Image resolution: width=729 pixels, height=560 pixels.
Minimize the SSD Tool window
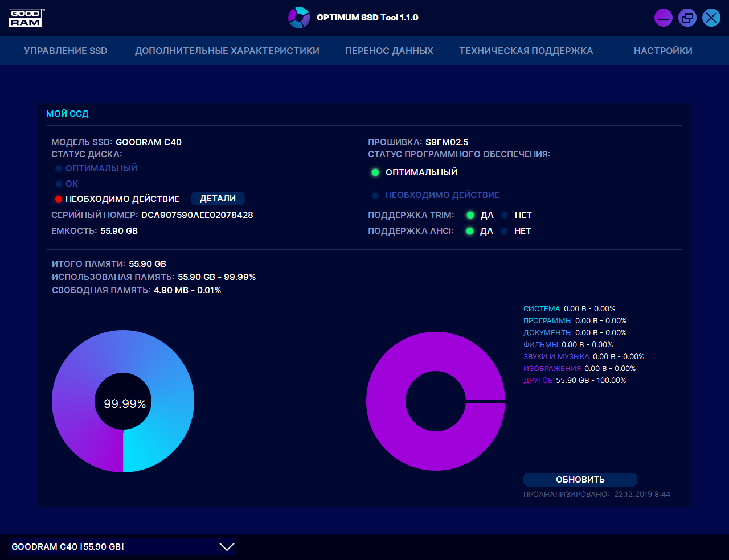(664, 18)
